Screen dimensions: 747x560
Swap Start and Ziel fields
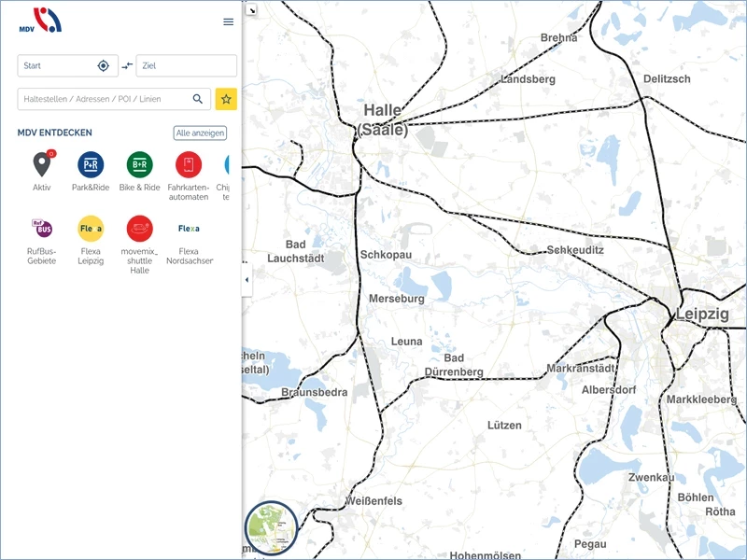128,65
